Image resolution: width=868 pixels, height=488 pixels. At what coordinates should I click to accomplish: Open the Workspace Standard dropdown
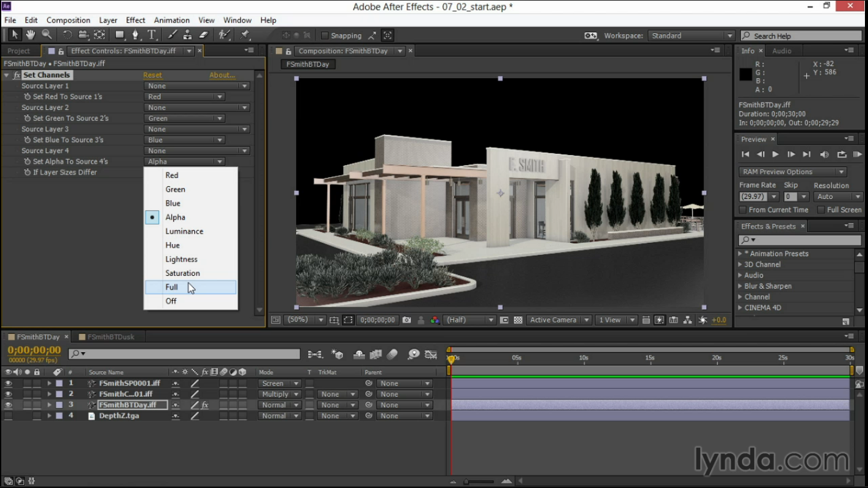[691, 36]
